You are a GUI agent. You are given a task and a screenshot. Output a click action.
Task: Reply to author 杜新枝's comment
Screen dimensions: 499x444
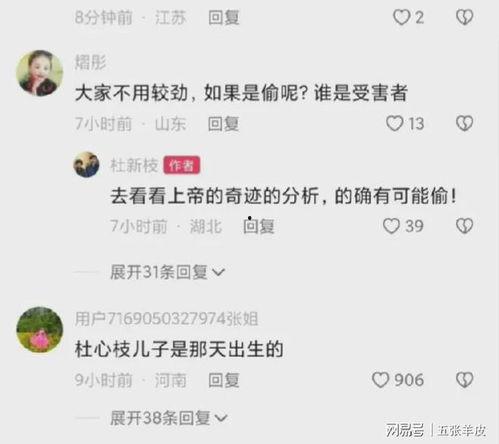(259, 226)
